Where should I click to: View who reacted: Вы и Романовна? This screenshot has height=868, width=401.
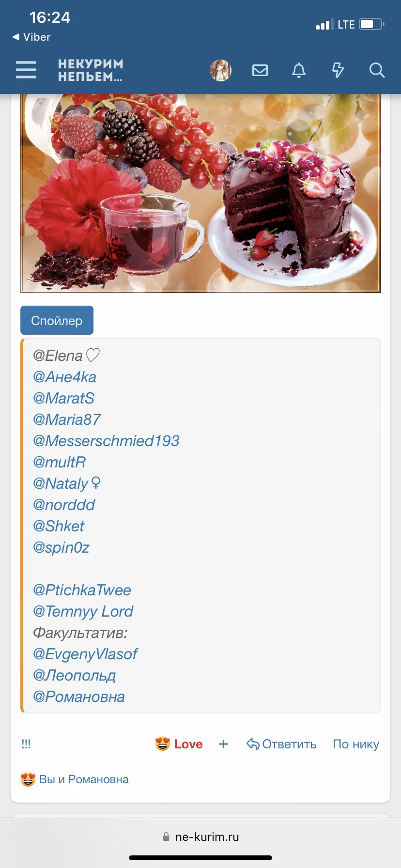84,779
